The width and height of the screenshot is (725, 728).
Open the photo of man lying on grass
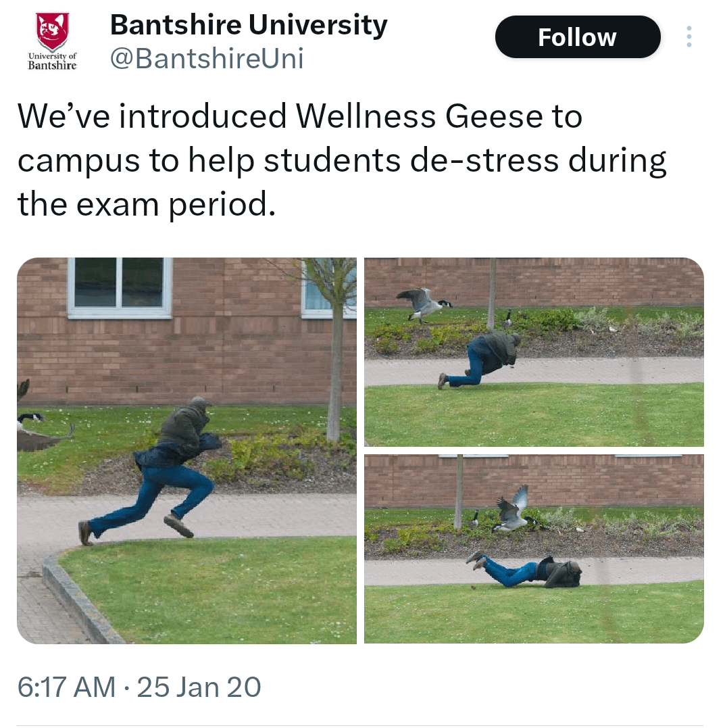coord(534,549)
